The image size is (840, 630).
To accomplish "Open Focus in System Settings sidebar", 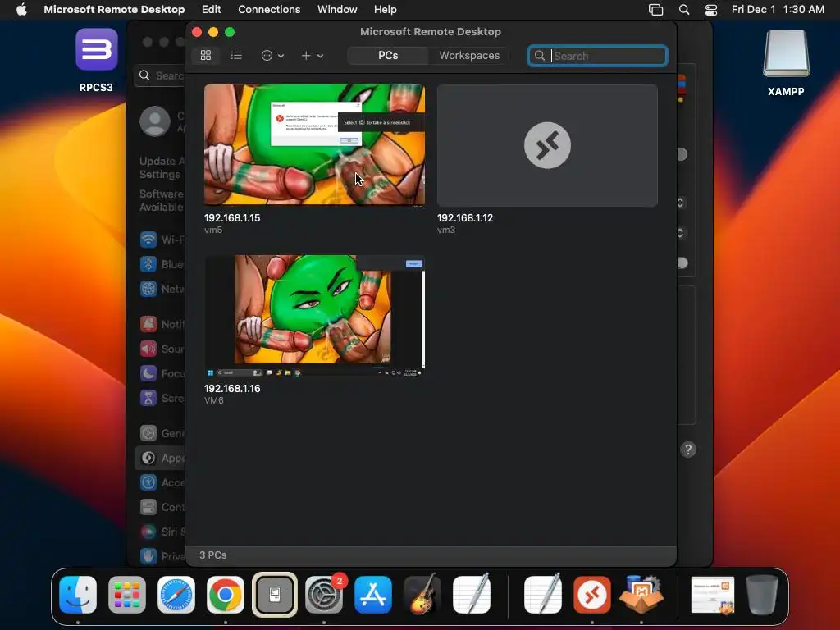I will (x=162, y=373).
